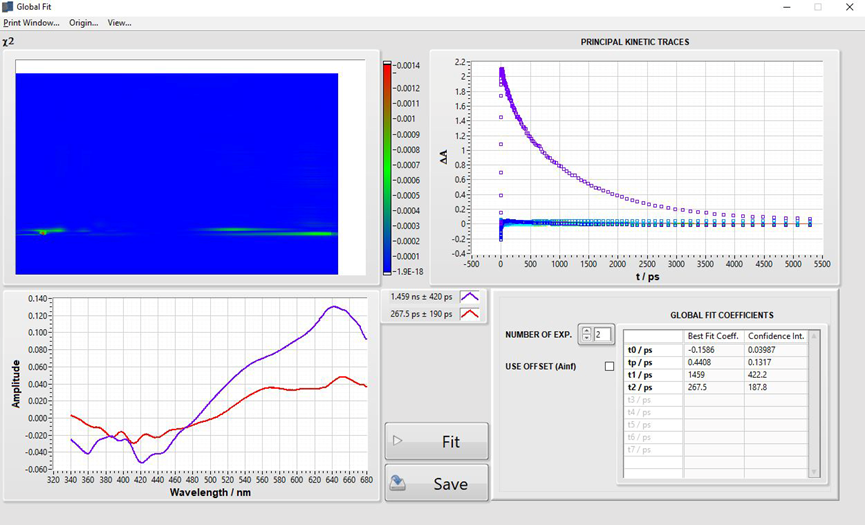Click the principal kinetic traces plot
This screenshot has height=525, width=865.
click(646, 158)
